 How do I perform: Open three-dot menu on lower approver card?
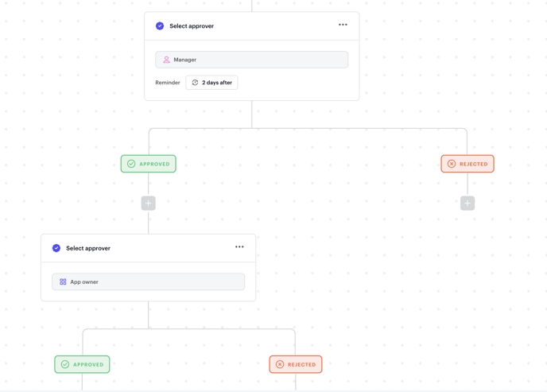click(x=239, y=246)
